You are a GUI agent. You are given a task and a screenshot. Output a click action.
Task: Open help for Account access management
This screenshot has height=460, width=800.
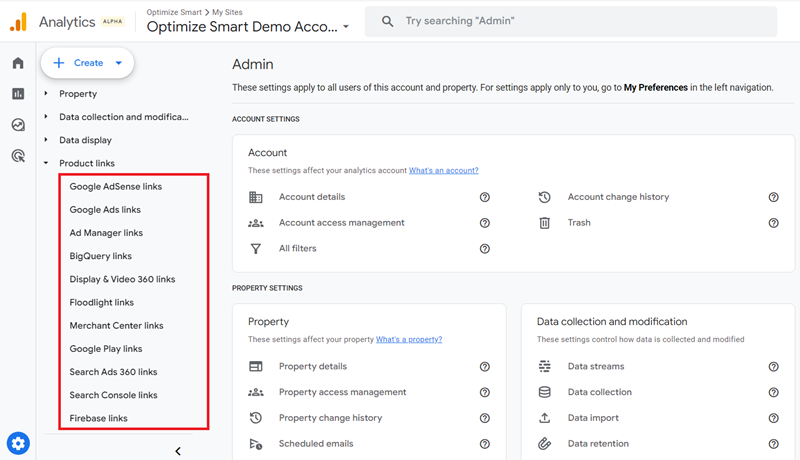pos(485,223)
